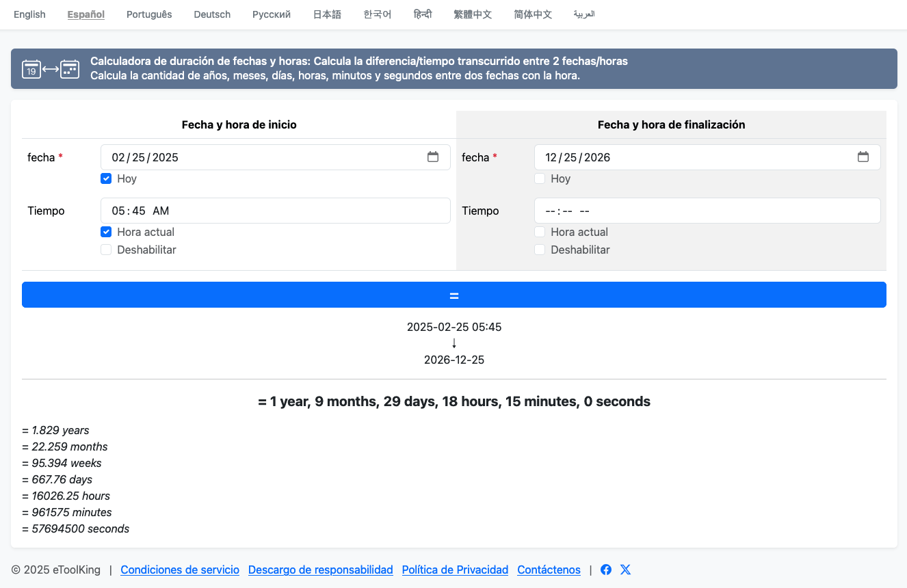
Task: Uncheck the start date Hoy checkbox
Action: (106, 178)
